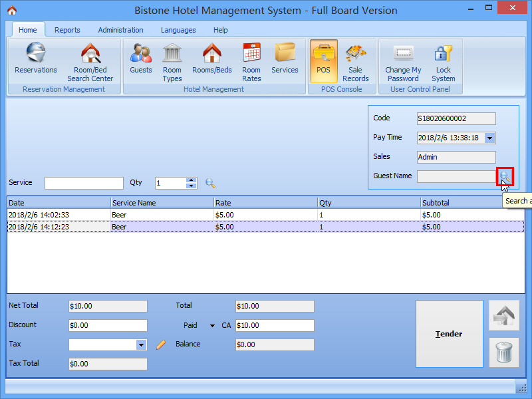Expand the Tax dropdown
Screen dimensions: 532x399
pyautogui.click(x=141, y=345)
